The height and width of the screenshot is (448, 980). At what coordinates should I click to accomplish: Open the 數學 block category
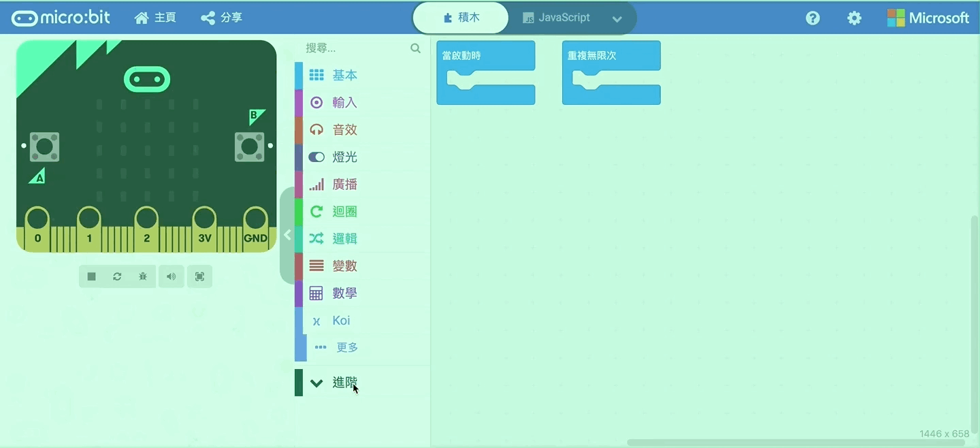pyautogui.click(x=362, y=293)
